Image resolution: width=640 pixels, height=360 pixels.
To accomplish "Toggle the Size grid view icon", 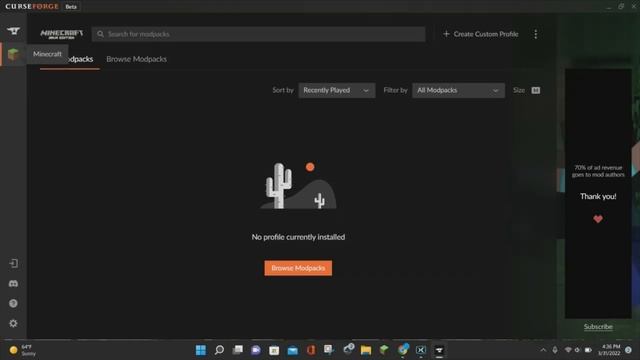I will pos(536,90).
